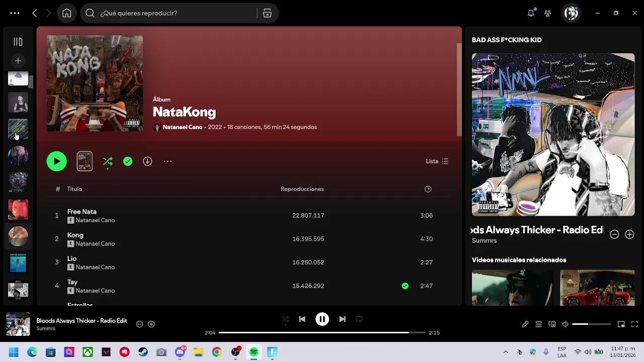Toggle repeat in the bottom player bar
The width and height of the screenshot is (644, 362).
click(359, 319)
